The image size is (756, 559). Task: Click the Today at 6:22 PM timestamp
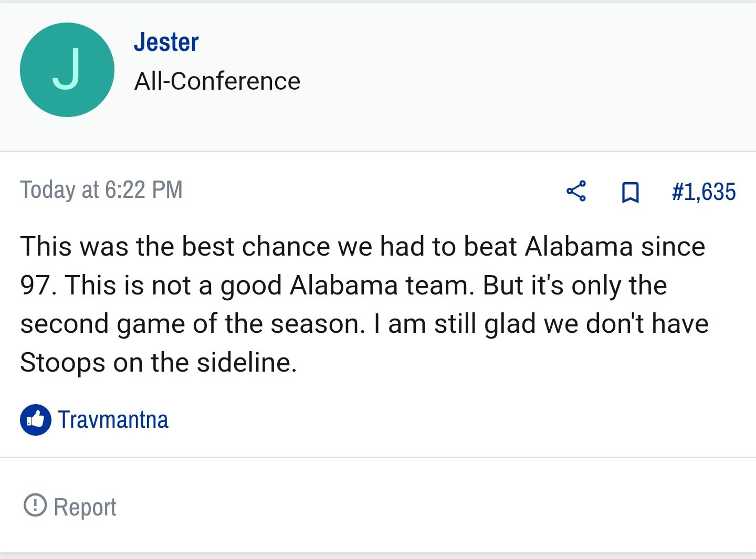(101, 189)
